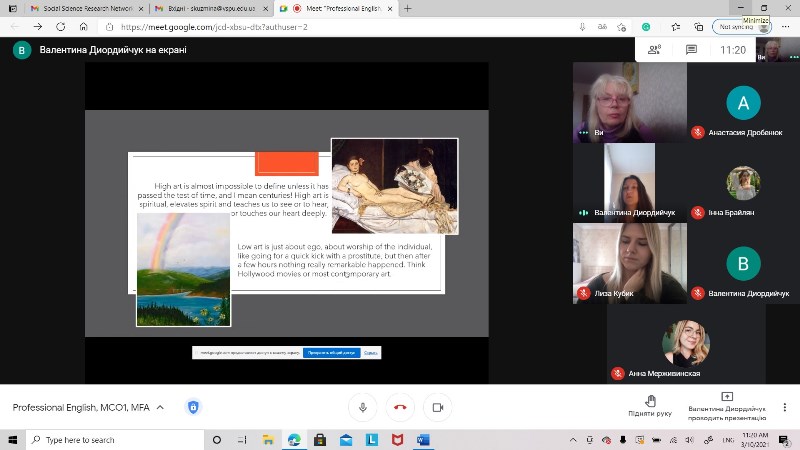Click the Microsoft Edge taskbar icon

coord(294,440)
